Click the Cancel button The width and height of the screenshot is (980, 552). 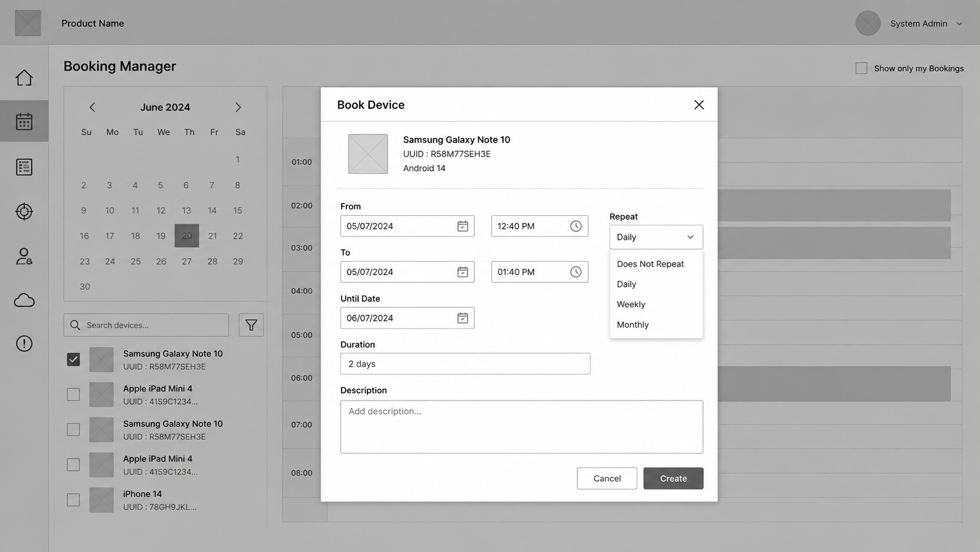pos(607,478)
